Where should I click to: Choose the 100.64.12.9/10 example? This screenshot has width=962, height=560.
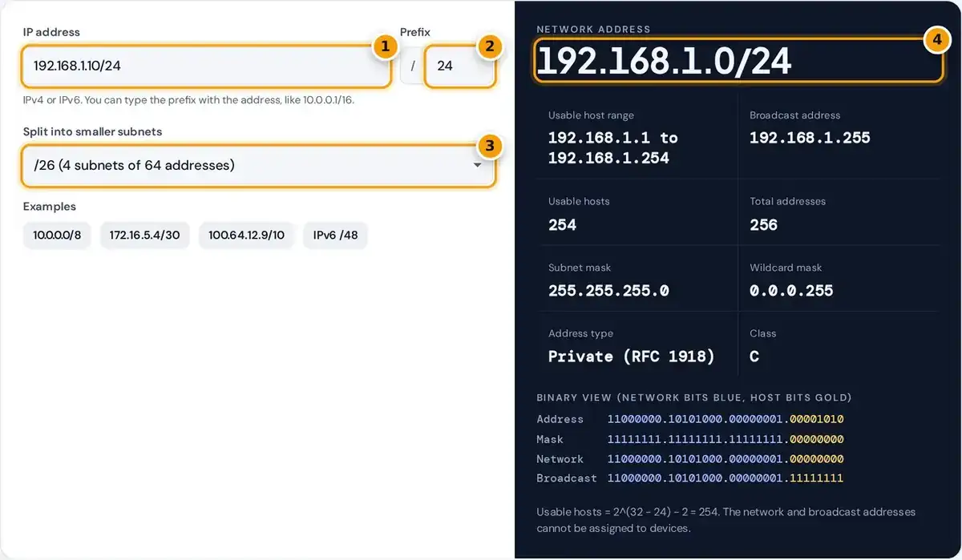point(246,236)
